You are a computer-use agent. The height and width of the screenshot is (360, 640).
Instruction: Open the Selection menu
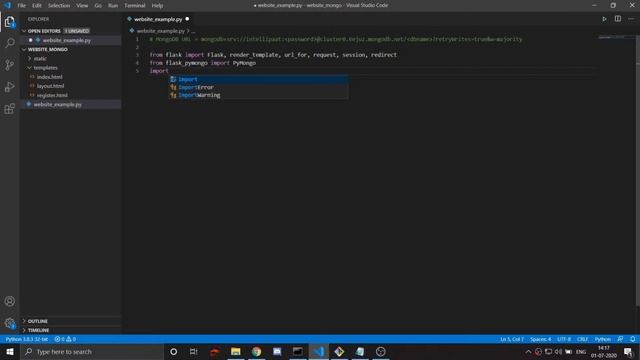point(59,5)
